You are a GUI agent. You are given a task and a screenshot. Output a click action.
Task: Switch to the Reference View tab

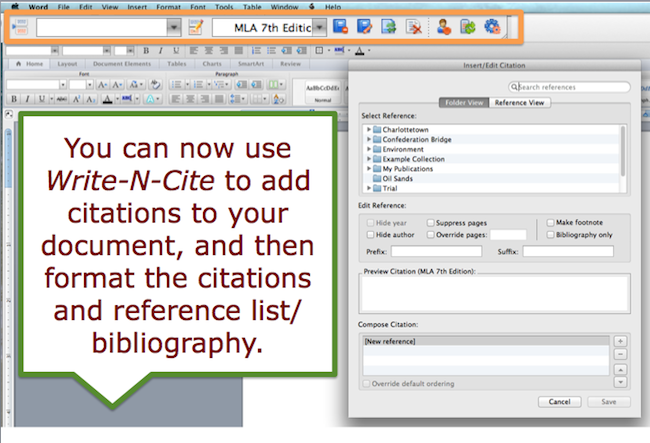[519, 103]
